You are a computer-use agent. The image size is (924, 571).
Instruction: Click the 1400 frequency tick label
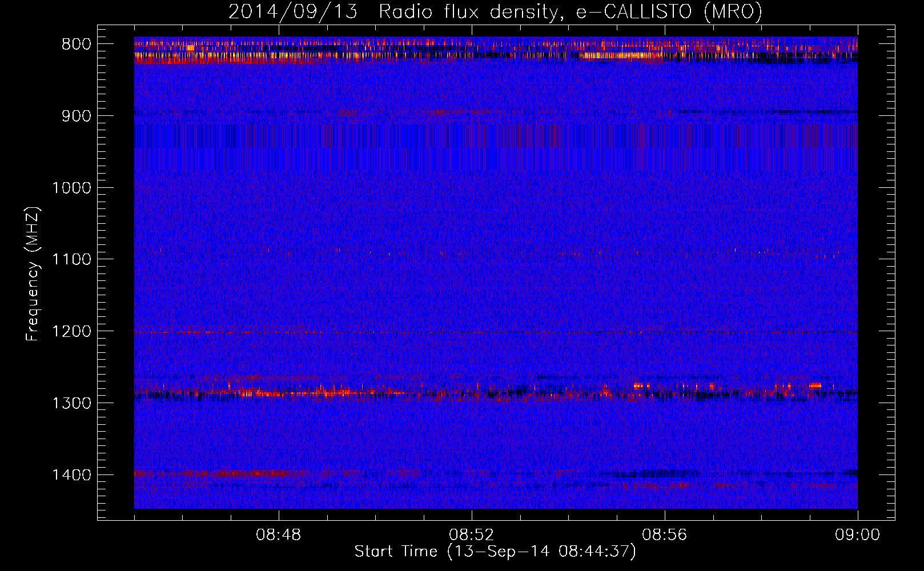(71, 475)
